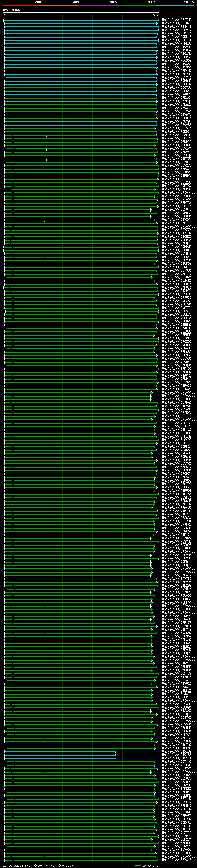Open entry UniRef100_B4AVW6

pos(177,406)
